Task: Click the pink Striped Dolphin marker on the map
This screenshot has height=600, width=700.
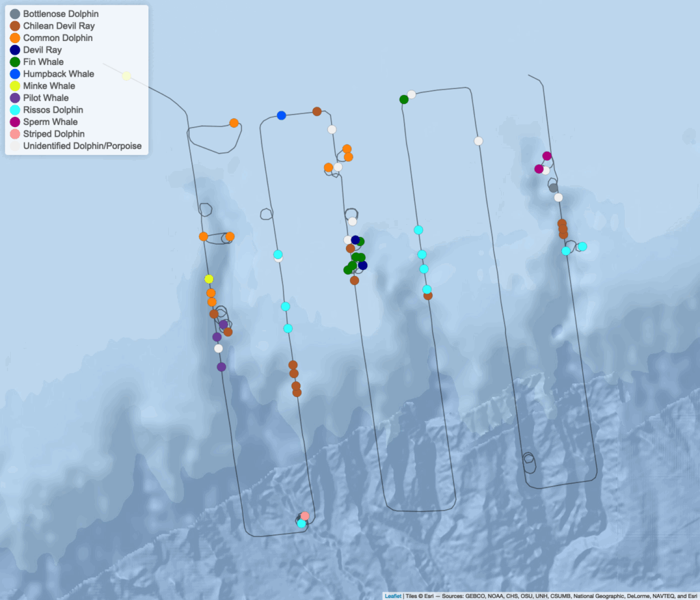Action: pos(305,515)
